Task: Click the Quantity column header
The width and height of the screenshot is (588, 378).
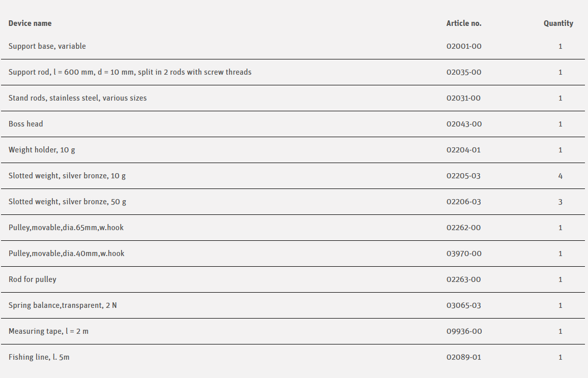Action: tap(558, 23)
